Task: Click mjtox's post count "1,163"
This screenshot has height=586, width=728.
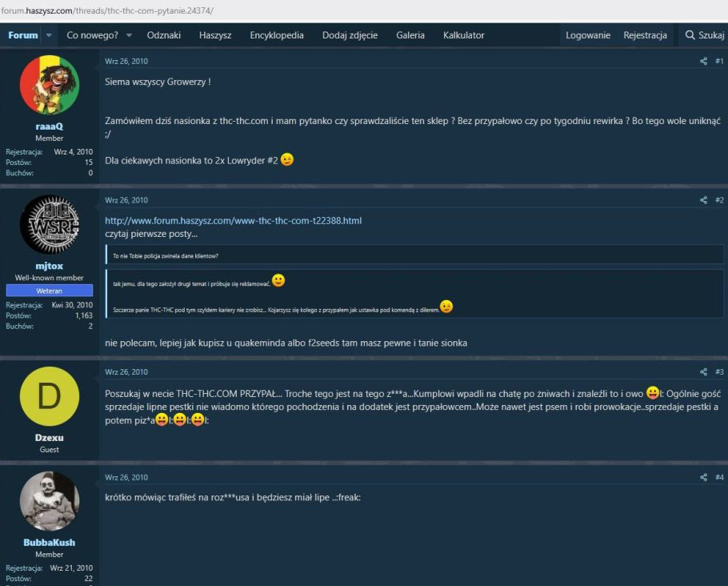Action: click(x=84, y=315)
